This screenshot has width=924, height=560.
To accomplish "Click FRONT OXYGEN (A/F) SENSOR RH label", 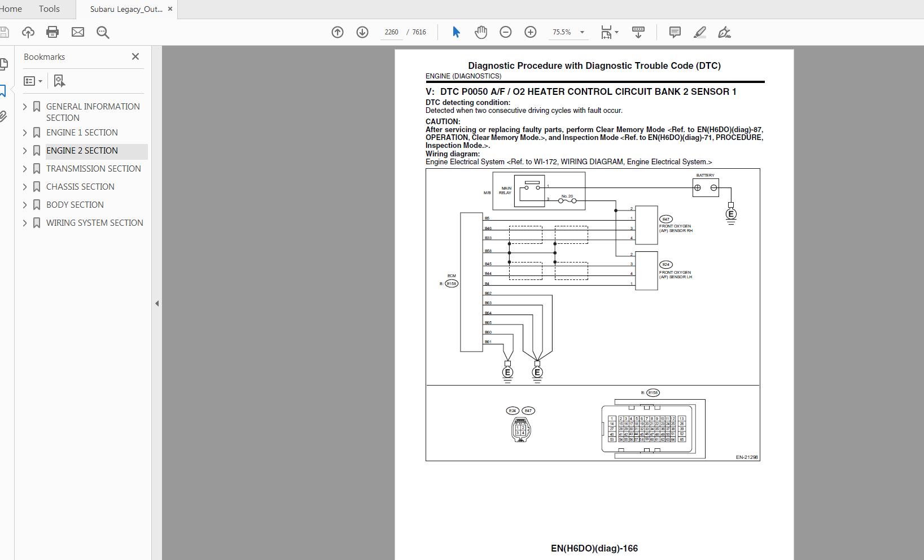I will click(x=676, y=229).
